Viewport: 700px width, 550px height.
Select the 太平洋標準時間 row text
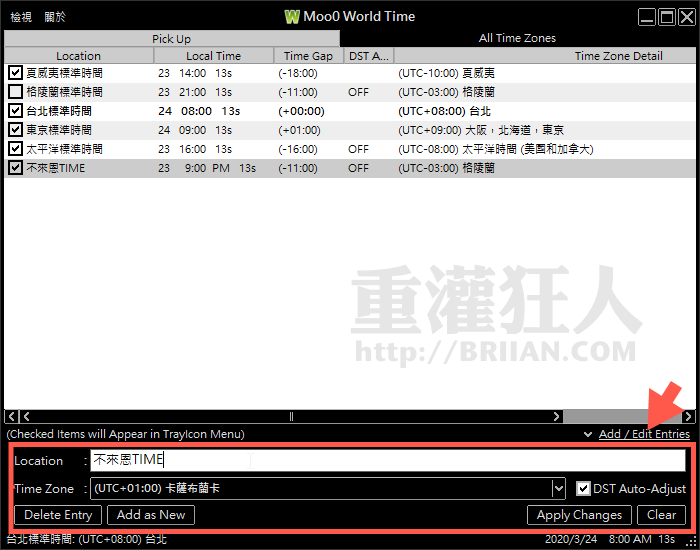pos(64,149)
